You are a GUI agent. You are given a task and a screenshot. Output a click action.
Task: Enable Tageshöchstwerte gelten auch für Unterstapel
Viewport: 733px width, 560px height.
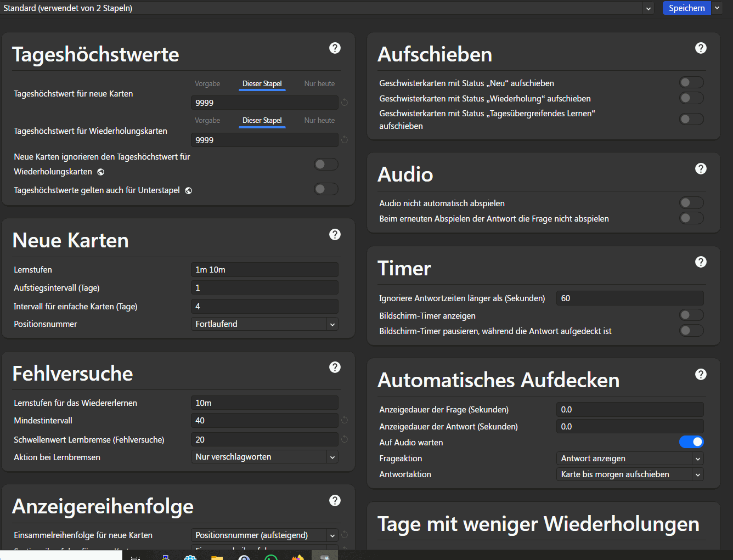[326, 189]
